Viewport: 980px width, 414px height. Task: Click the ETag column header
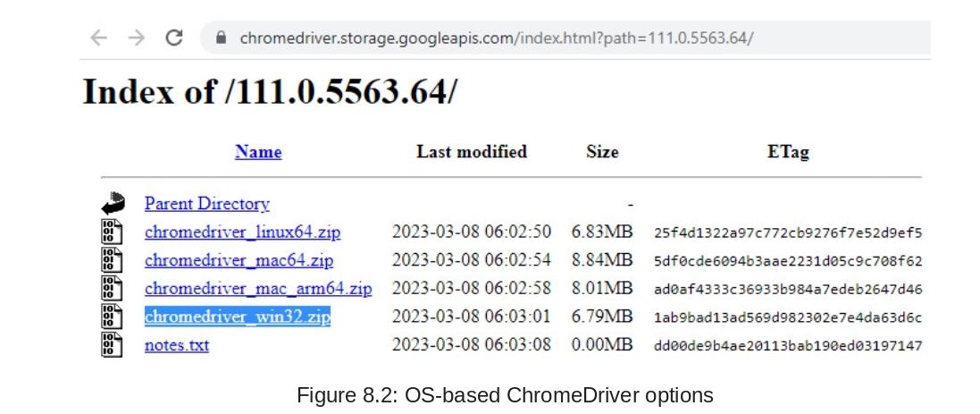(787, 152)
